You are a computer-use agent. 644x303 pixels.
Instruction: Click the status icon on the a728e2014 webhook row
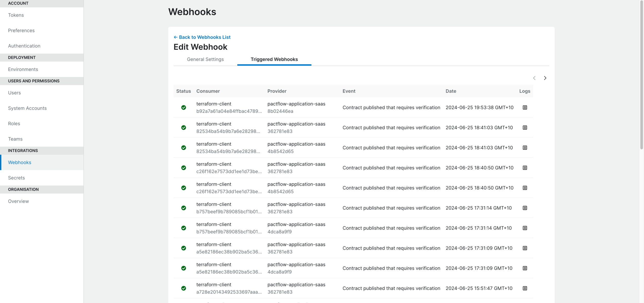tap(183, 288)
